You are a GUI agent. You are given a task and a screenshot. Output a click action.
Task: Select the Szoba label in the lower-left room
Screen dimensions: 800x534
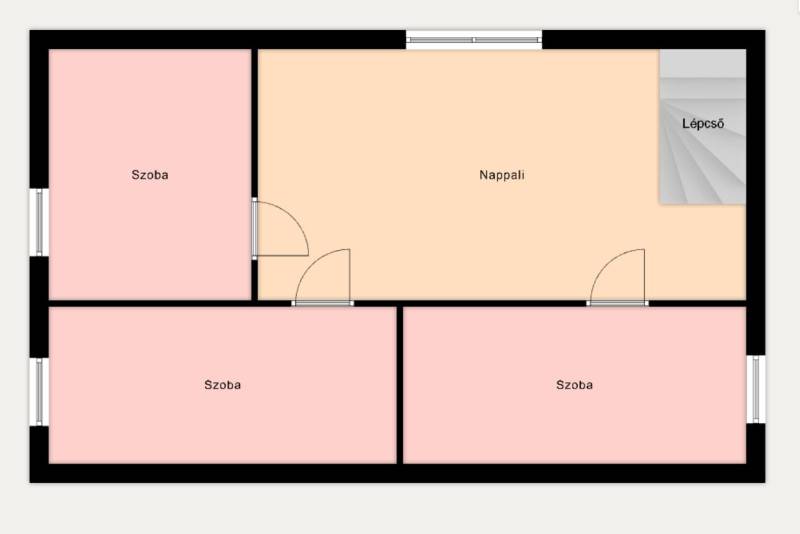tap(222, 385)
